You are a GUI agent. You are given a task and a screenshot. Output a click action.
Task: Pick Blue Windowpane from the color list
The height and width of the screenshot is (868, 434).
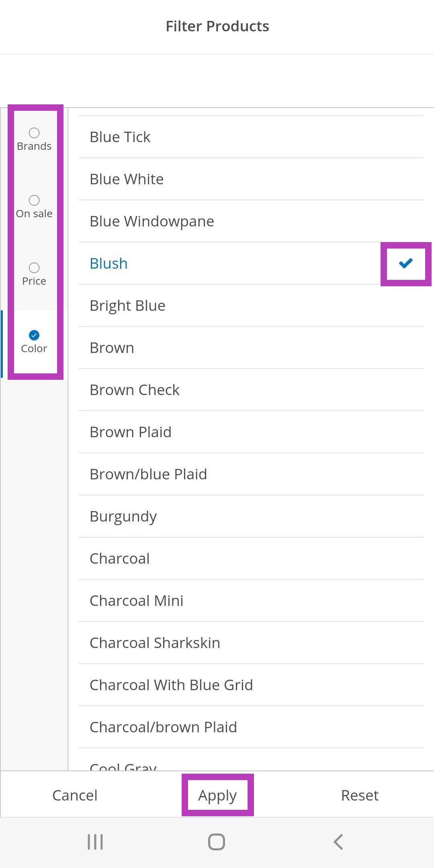(x=152, y=222)
